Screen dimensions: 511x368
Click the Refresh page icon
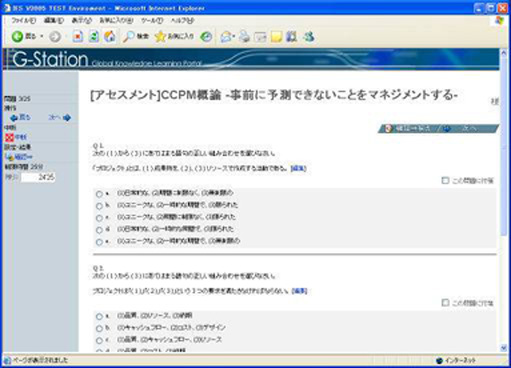pos(94,37)
